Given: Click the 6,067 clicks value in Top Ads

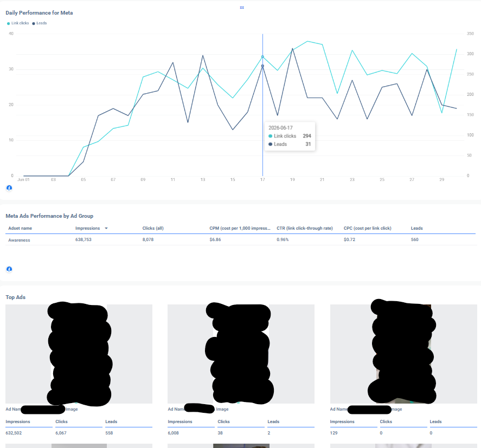Looking at the screenshot, I should (x=61, y=433).
